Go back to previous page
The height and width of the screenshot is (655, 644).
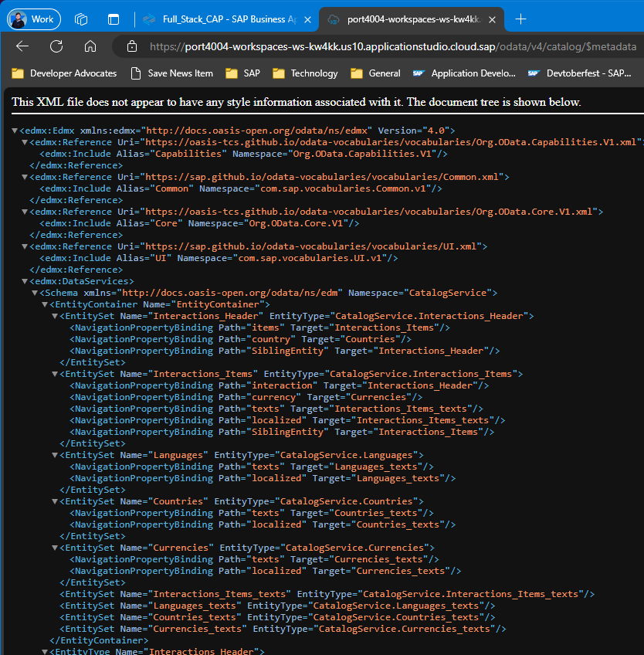pyautogui.click(x=22, y=46)
